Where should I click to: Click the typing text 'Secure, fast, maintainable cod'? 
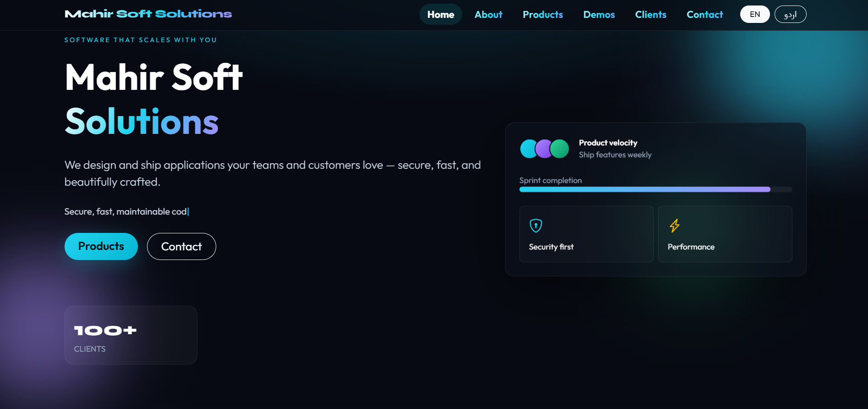pos(126,211)
